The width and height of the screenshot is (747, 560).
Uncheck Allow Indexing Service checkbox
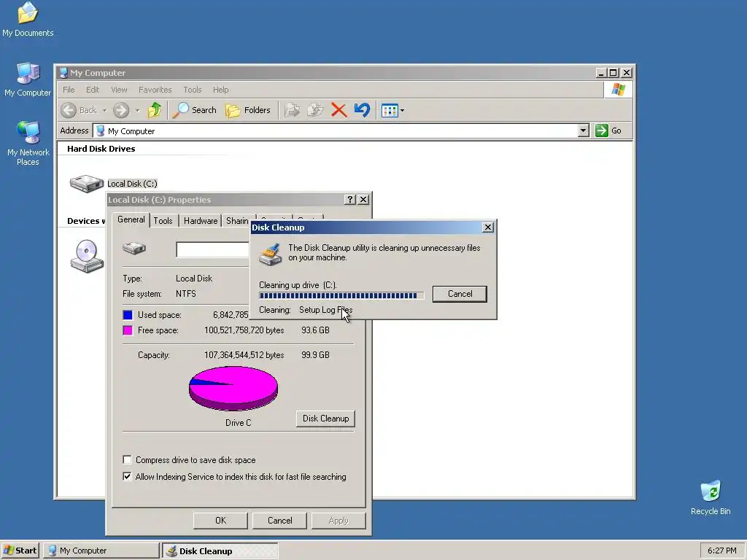click(127, 477)
